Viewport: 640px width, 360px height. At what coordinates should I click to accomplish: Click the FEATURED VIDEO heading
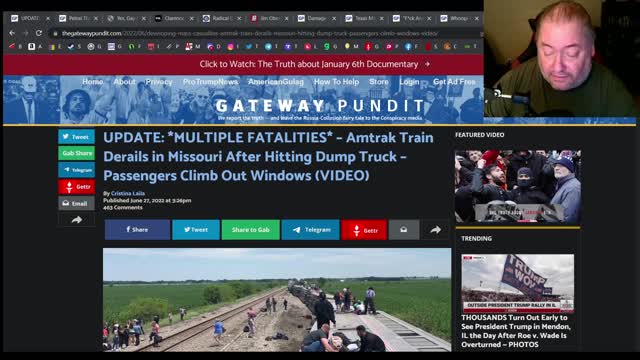tap(480, 135)
